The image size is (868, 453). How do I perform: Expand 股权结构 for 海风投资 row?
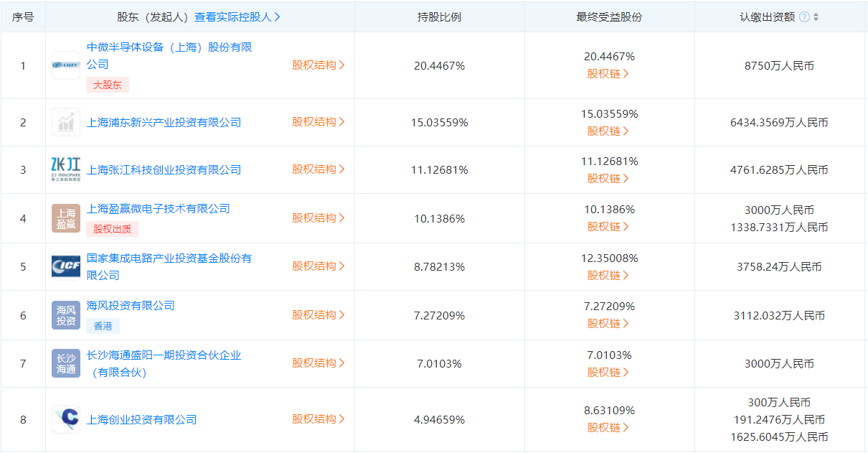click(x=319, y=315)
